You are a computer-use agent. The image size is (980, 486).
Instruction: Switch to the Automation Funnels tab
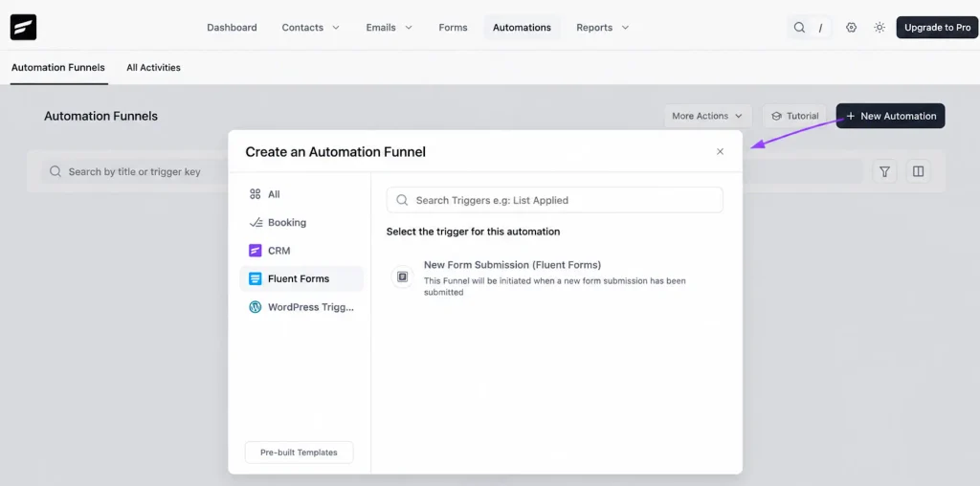click(x=58, y=68)
